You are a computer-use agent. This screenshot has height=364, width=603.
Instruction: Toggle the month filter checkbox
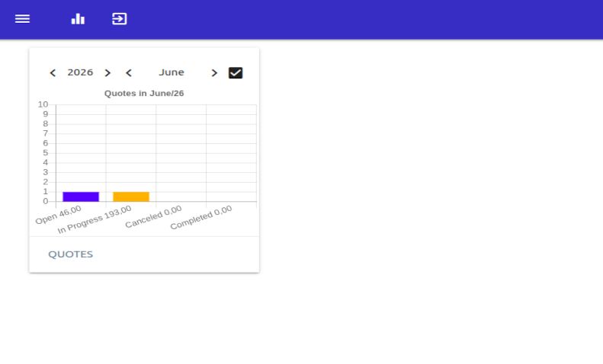point(236,73)
